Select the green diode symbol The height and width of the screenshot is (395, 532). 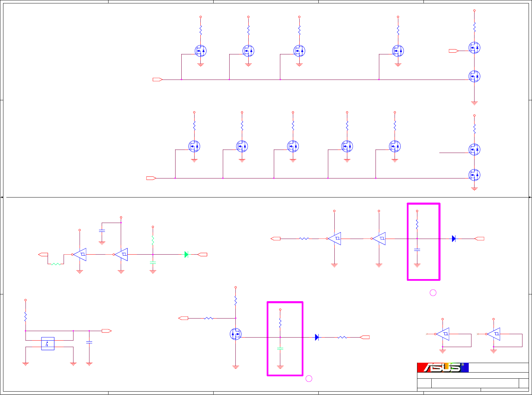click(186, 254)
